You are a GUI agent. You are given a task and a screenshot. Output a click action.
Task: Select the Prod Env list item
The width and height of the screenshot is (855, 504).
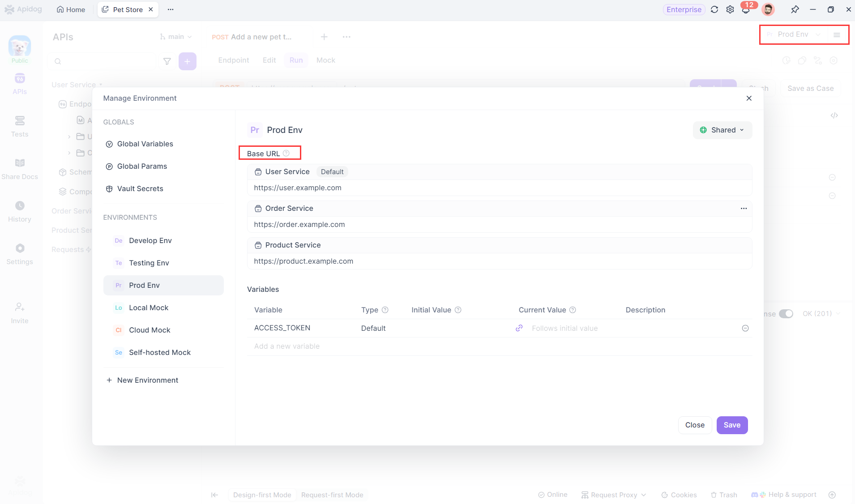(163, 285)
